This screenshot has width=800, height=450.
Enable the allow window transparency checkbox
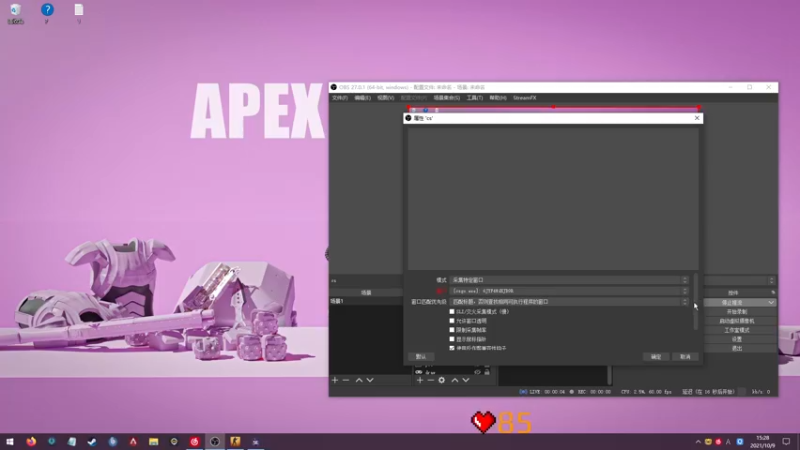[x=452, y=321]
